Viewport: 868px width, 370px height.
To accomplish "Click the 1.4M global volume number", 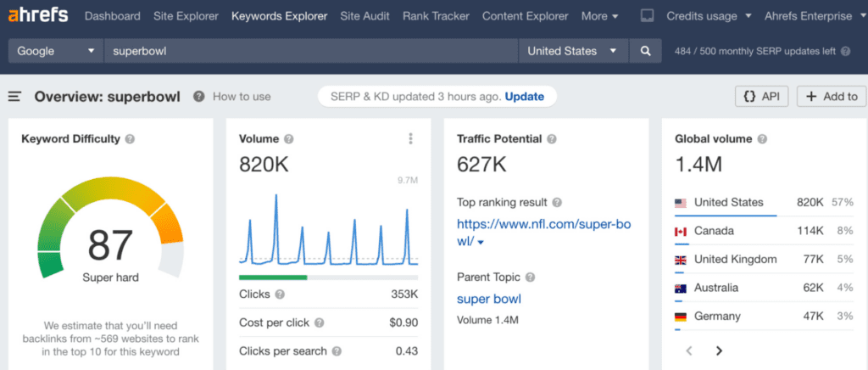I will click(698, 165).
